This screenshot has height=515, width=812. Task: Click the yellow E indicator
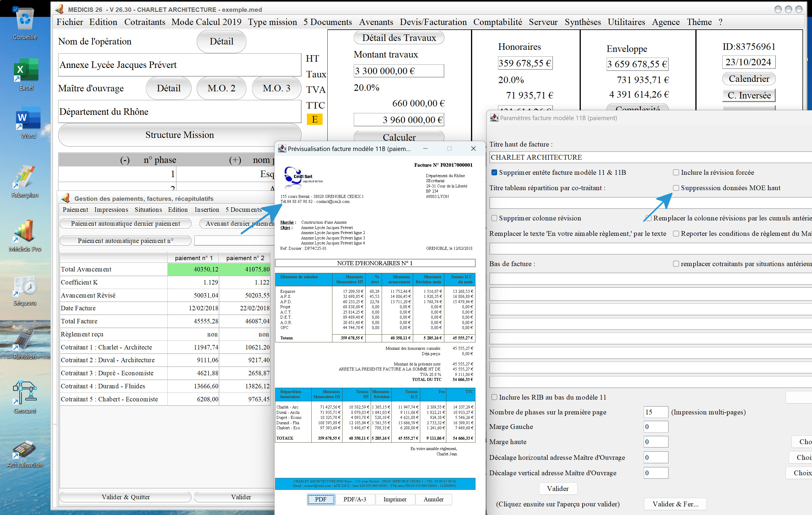(315, 119)
